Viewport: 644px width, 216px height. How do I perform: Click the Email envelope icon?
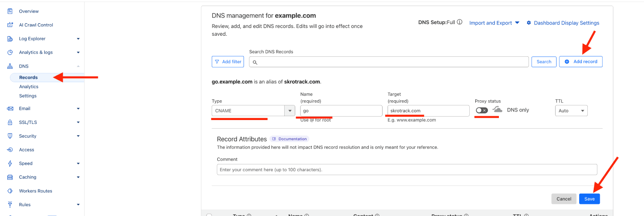pos(10,108)
